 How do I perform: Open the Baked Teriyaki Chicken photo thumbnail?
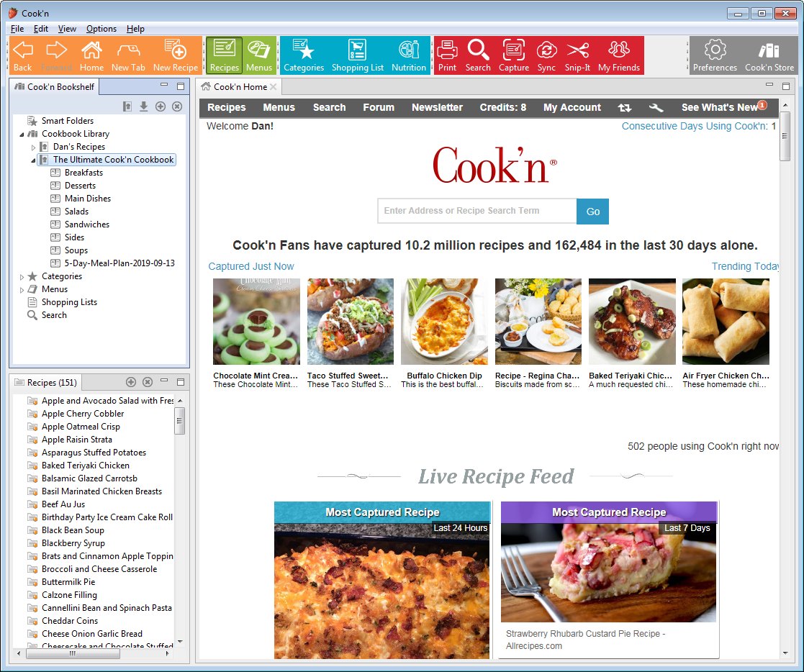pos(632,322)
